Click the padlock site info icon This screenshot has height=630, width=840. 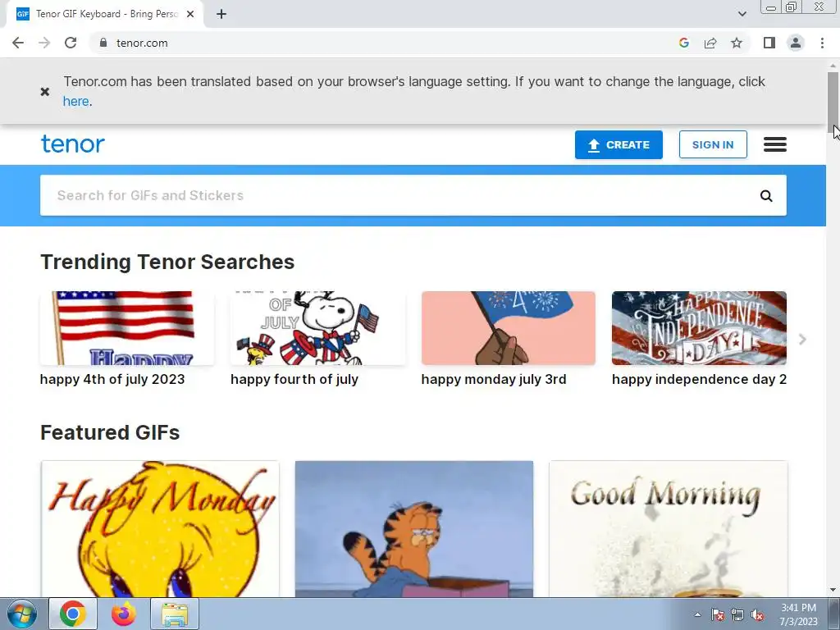click(103, 43)
